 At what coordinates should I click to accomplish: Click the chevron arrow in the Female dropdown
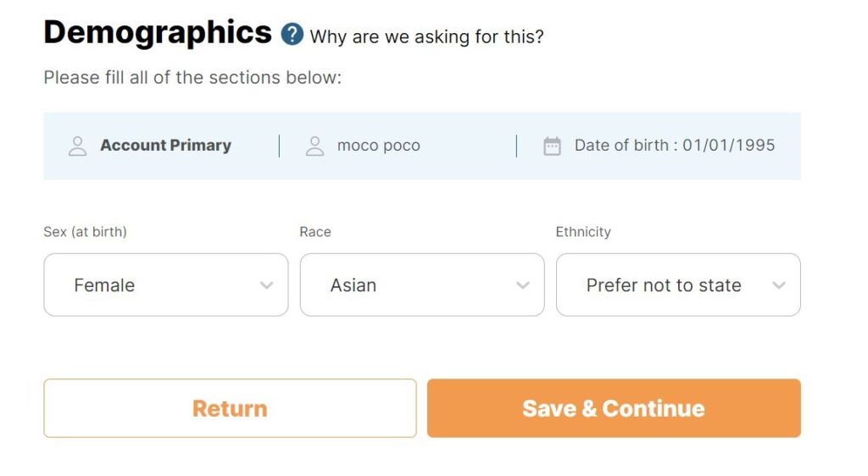pyautogui.click(x=266, y=285)
